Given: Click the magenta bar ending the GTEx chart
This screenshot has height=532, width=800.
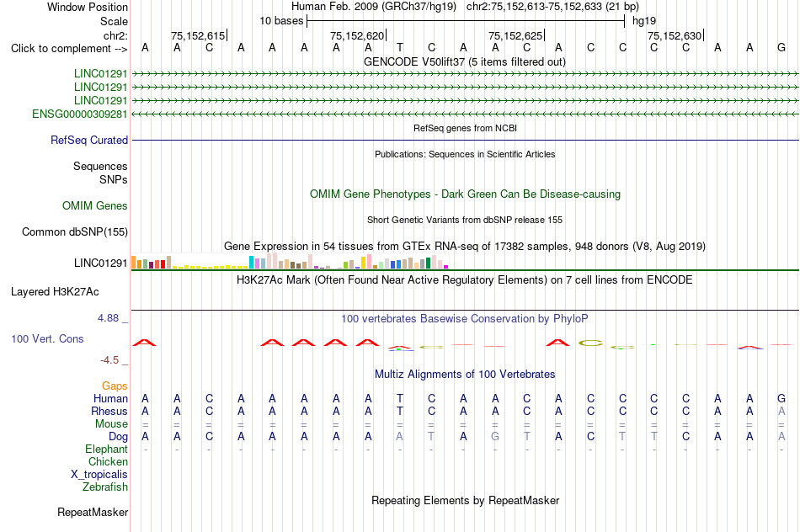Looking at the screenshot, I should (x=446, y=267).
